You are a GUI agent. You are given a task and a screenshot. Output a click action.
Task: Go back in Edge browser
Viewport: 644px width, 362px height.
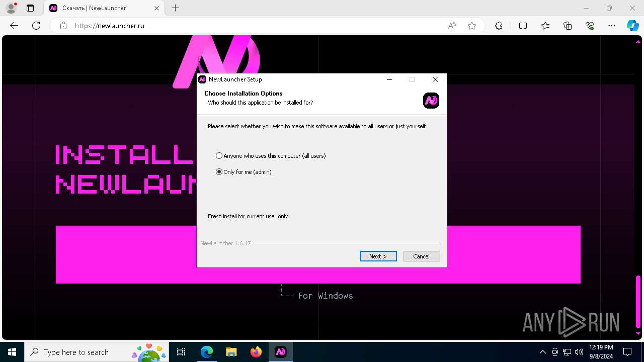coord(14,26)
